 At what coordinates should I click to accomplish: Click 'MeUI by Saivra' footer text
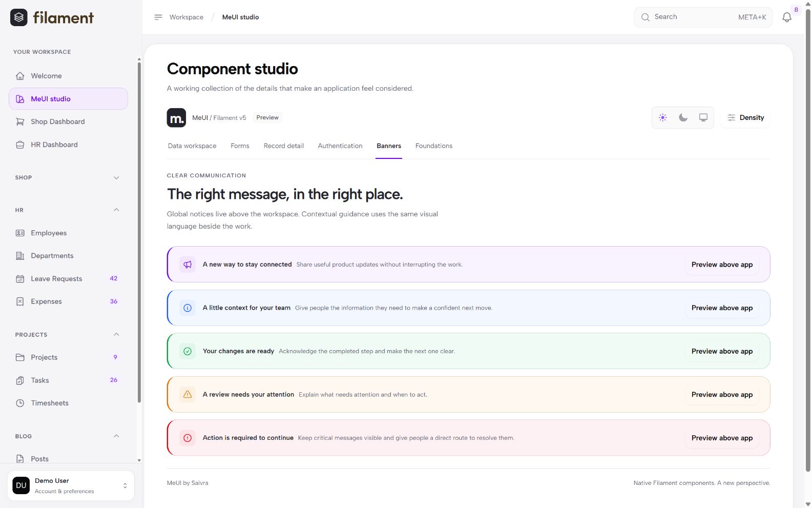(188, 483)
